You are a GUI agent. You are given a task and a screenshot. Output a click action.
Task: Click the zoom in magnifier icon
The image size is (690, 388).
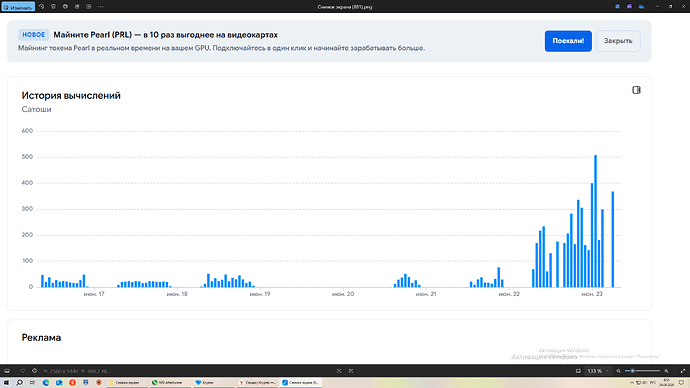coord(666,371)
